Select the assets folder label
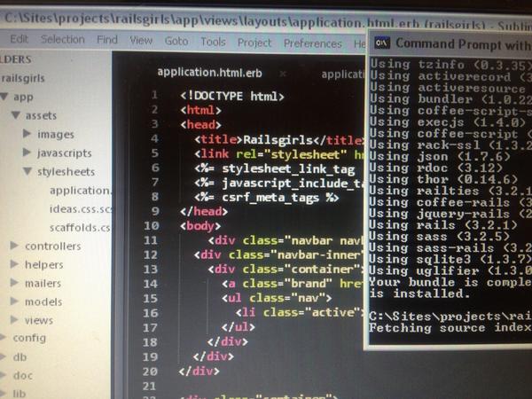Screen dimensions: 532x399 click(x=41, y=115)
